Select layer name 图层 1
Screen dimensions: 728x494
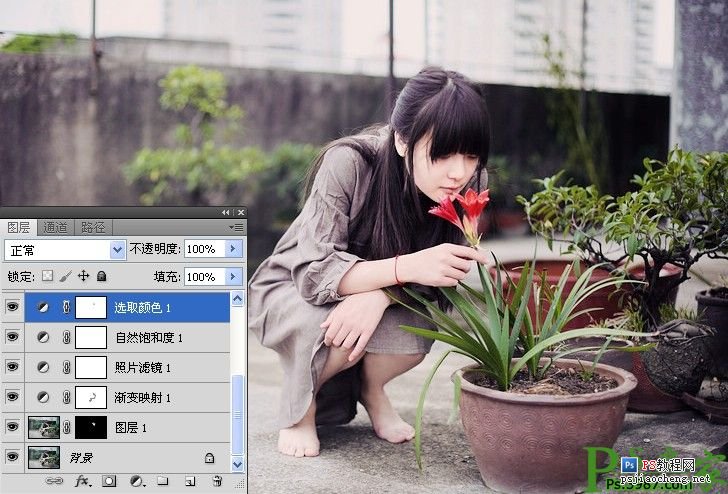pos(131,428)
